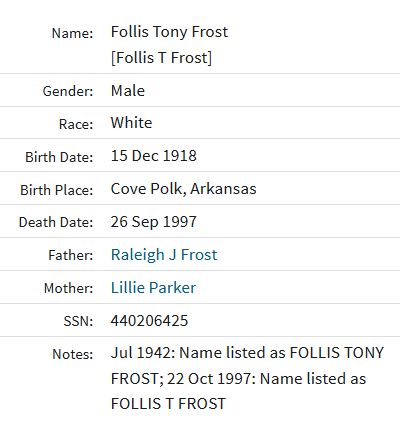
Task: Click the birth place Cove Polk, Arkansas
Action: (184, 189)
